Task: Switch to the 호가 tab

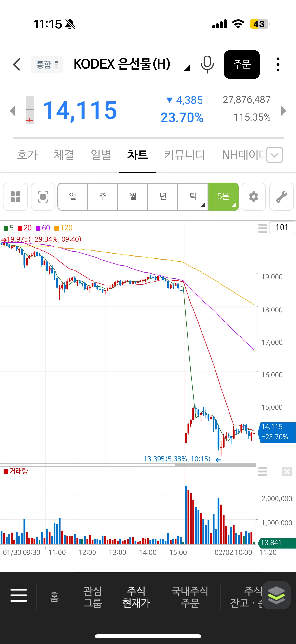Action: click(x=27, y=155)
